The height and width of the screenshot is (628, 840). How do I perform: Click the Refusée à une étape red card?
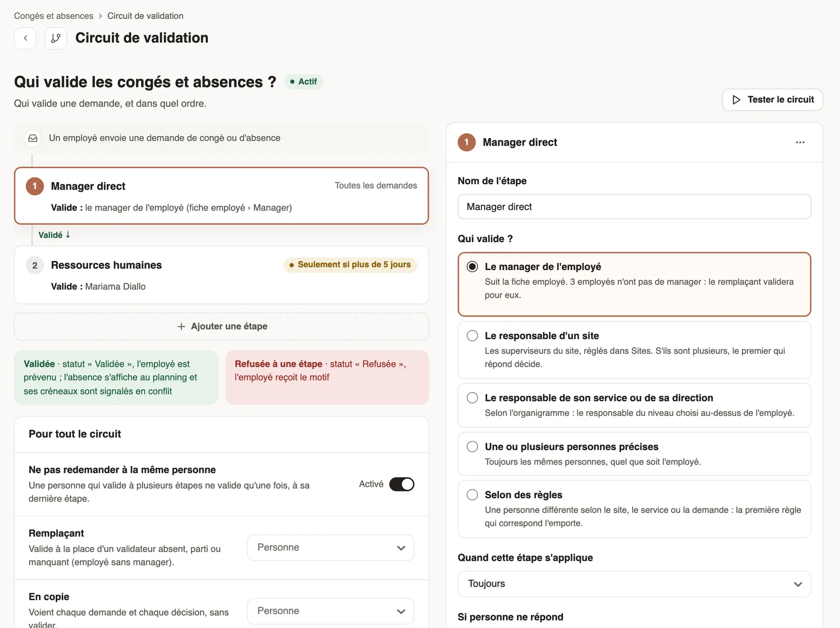coord(327,378)
